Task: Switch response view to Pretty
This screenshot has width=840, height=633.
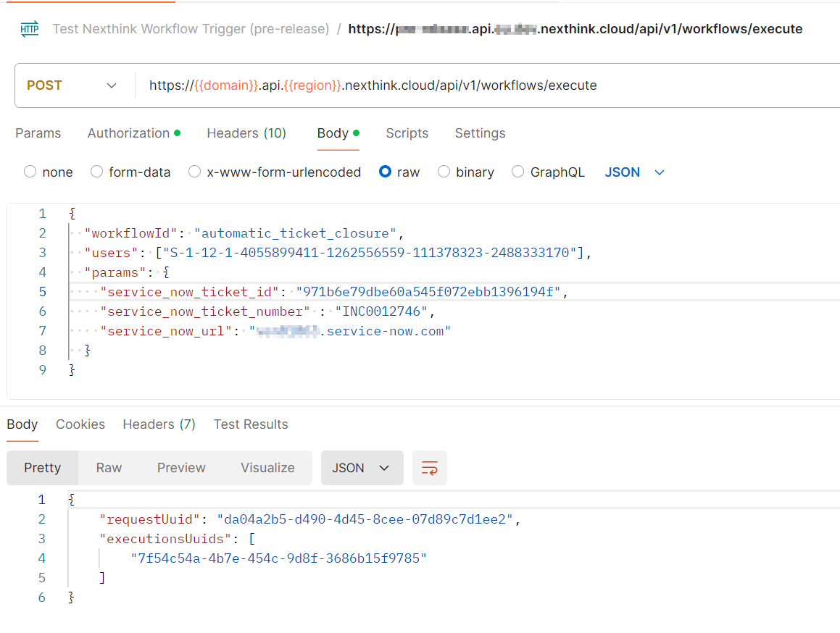Action: pos(42,468)
